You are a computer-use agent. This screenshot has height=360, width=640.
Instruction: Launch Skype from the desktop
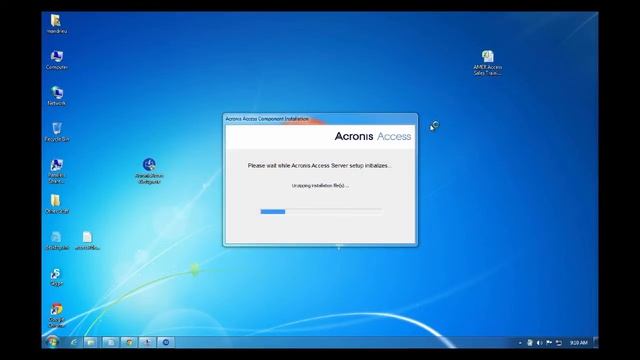coord(56,277)
